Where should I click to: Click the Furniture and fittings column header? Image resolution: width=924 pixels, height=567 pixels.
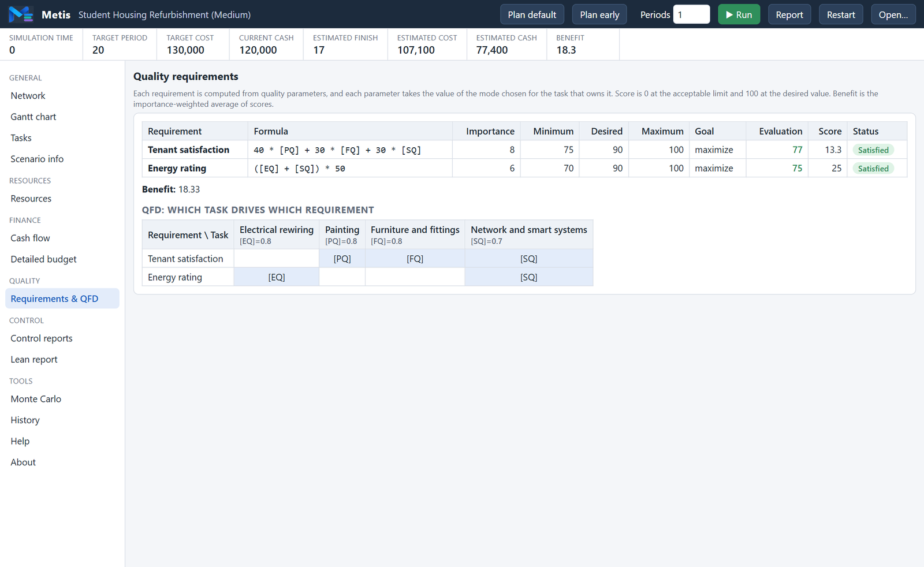click(415, 234)
